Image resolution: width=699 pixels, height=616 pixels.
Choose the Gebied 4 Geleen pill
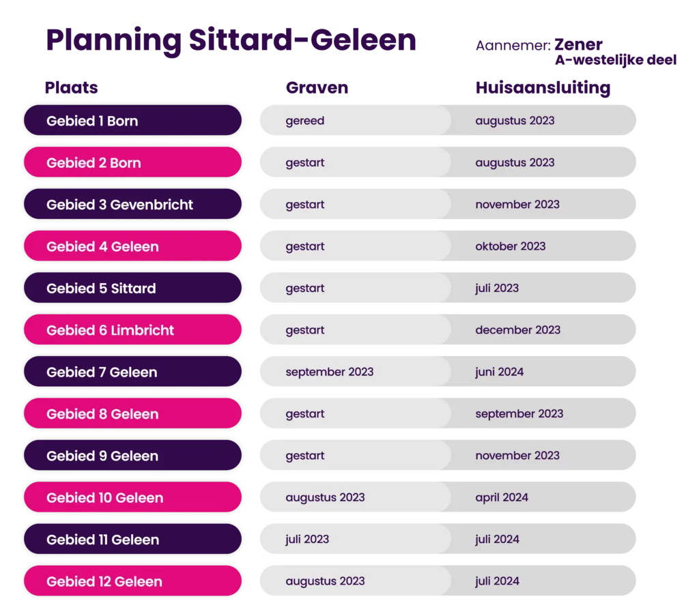(x=133, y=246)
